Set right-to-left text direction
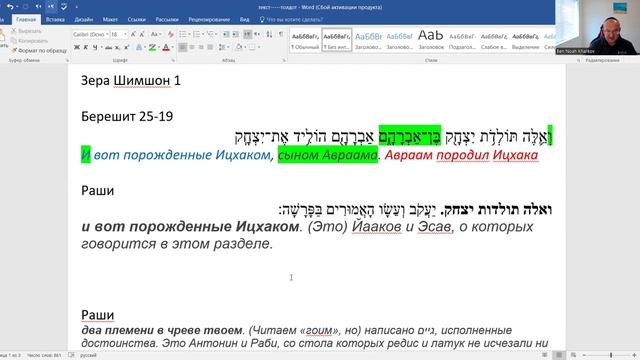 (257, 34)
